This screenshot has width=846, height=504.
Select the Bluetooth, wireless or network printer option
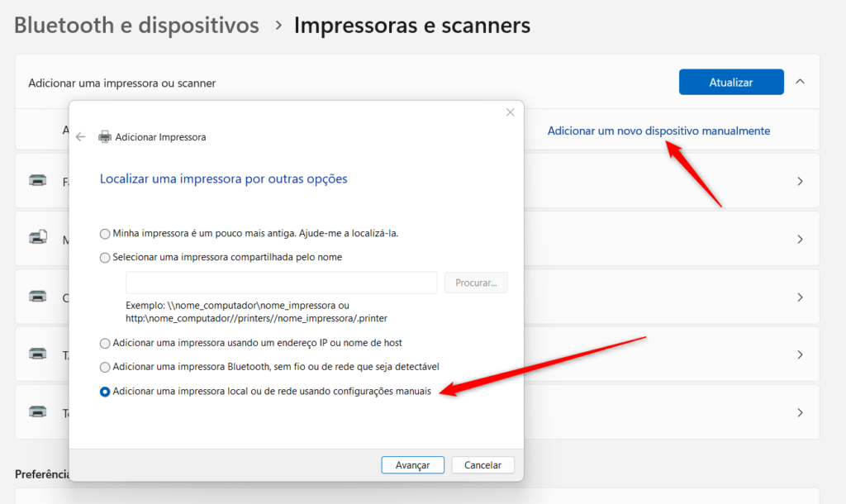point(105,367)
